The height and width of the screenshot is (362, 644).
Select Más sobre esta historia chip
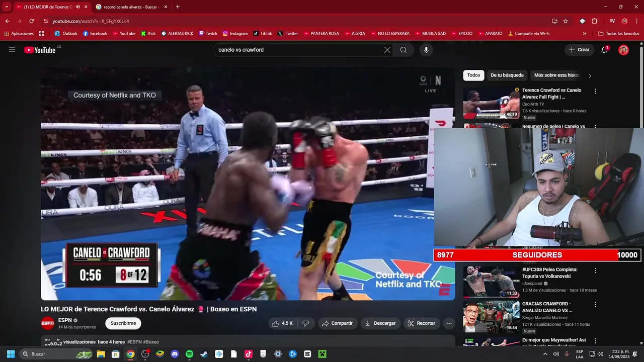click(556, 75)
